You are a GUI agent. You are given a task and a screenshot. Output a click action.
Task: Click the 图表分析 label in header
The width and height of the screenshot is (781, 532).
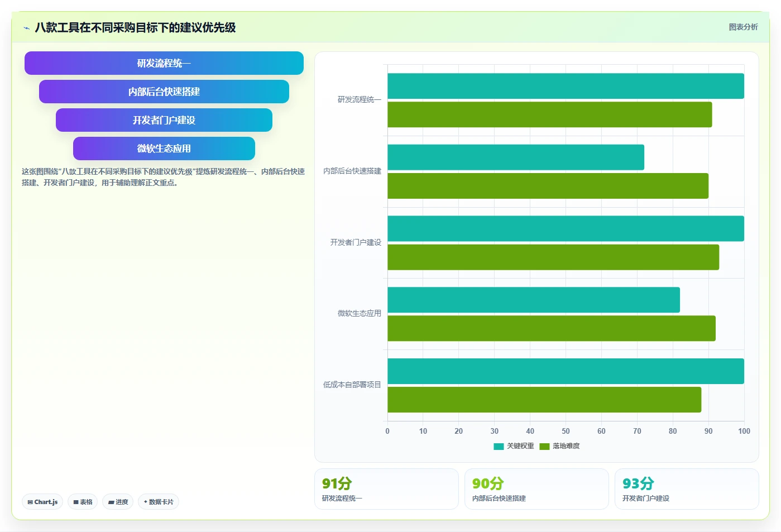(743, 27)
